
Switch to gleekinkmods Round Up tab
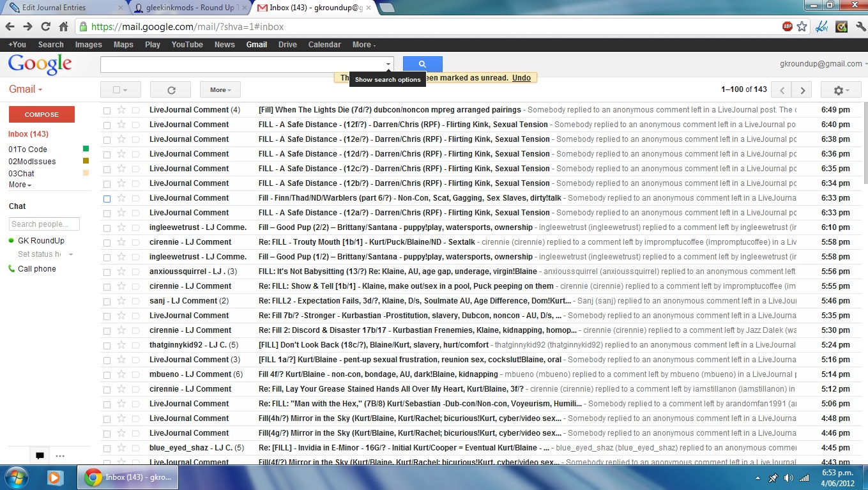(190, 8)
